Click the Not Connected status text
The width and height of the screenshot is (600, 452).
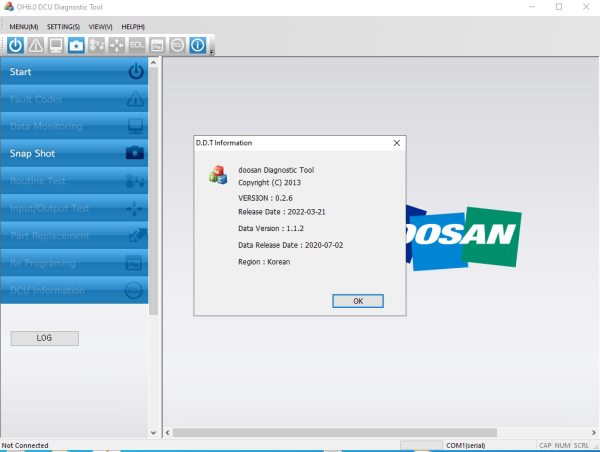coord(25,445)
